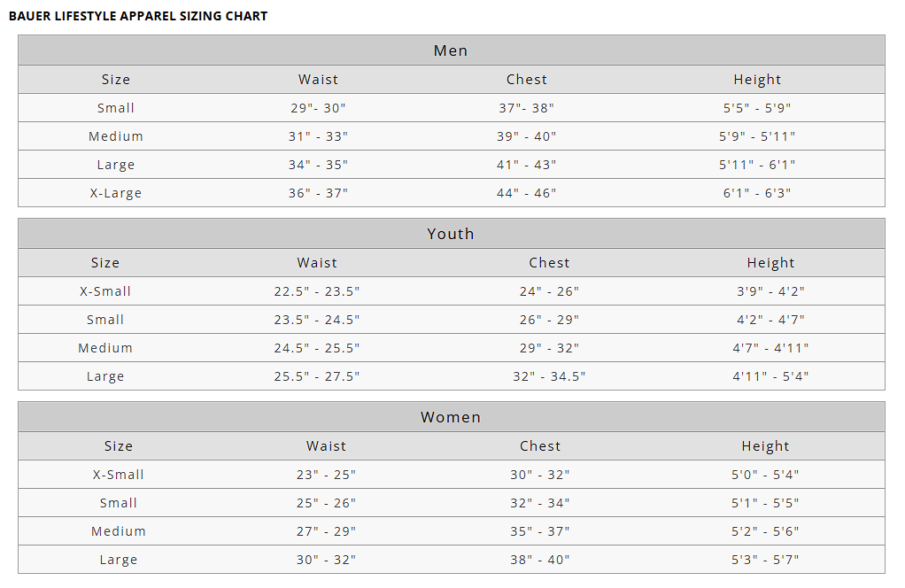Click the 25.5" - 27.5" waist value

coord(317,376)
